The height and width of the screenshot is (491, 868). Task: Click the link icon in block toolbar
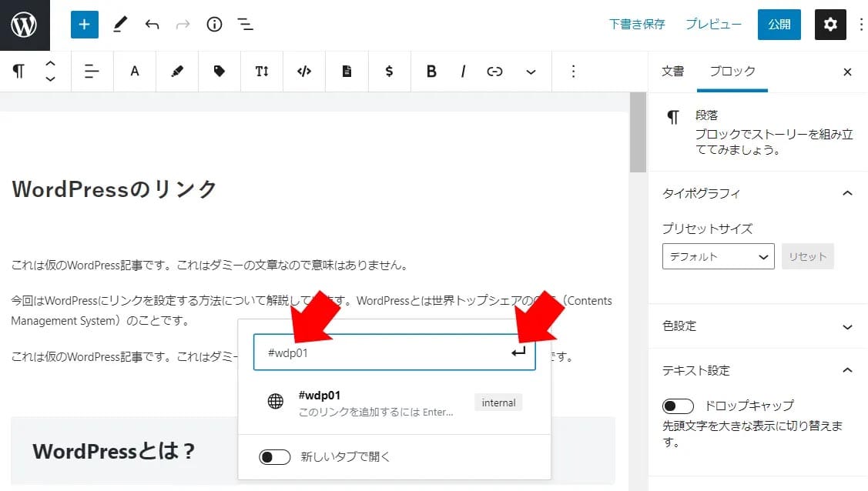494,72
